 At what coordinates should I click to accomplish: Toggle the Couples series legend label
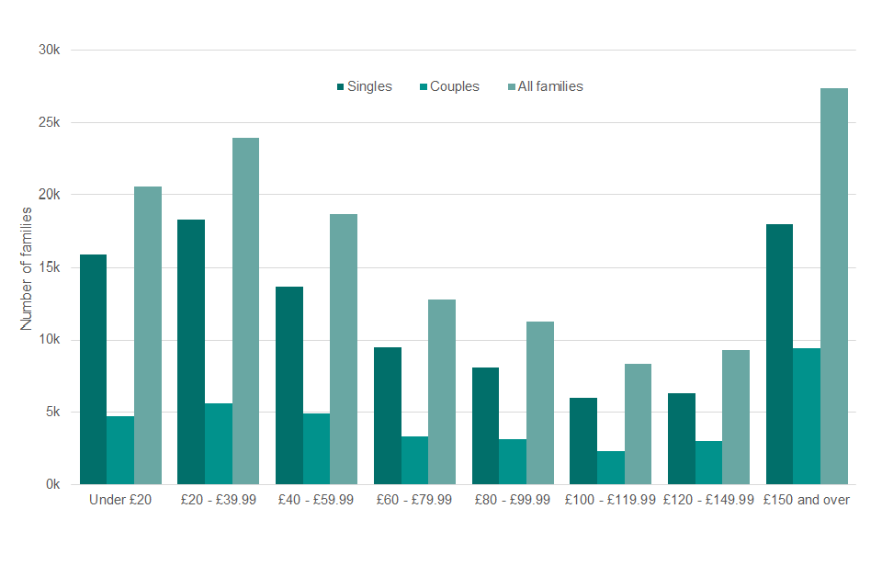[x=455, y=86]
